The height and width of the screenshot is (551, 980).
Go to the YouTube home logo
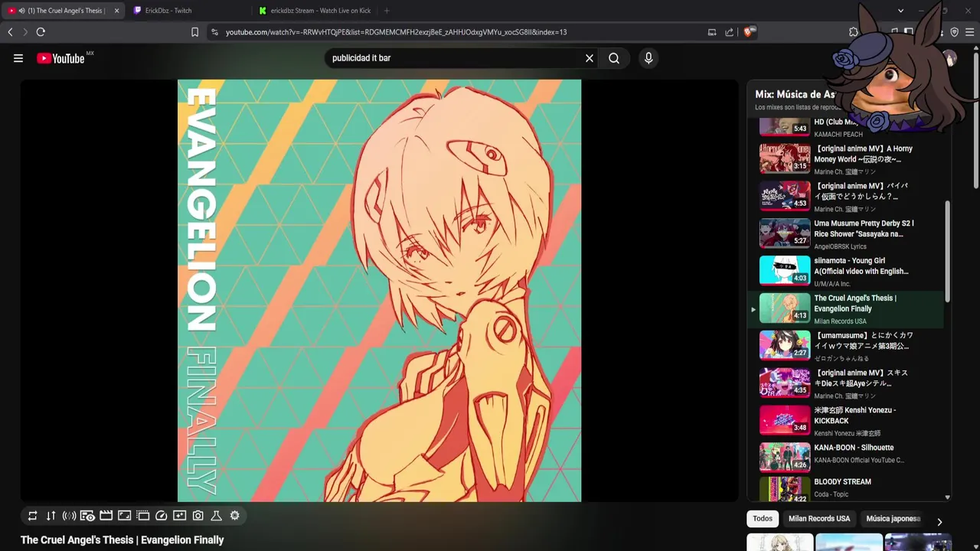(60, 58)
